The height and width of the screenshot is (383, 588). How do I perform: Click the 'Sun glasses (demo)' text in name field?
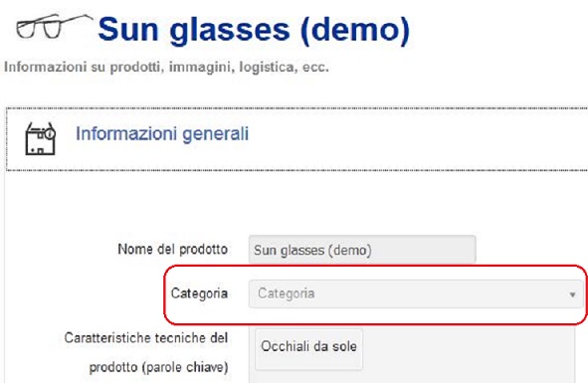tap(312, 251)
